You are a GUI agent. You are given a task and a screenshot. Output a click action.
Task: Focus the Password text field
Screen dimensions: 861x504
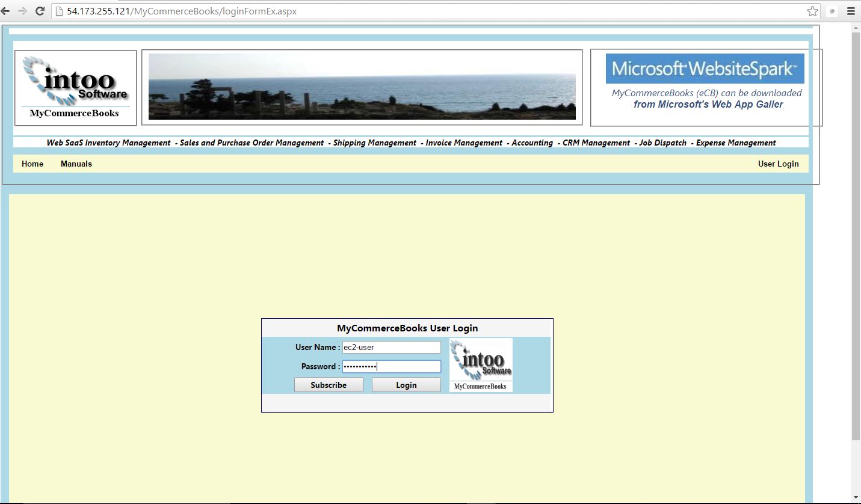tap(391, 367)
